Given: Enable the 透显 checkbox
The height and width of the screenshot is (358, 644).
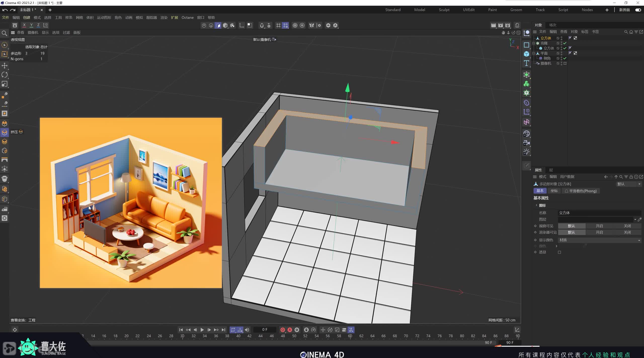Looking at the screenshot, I should (559, 252).
